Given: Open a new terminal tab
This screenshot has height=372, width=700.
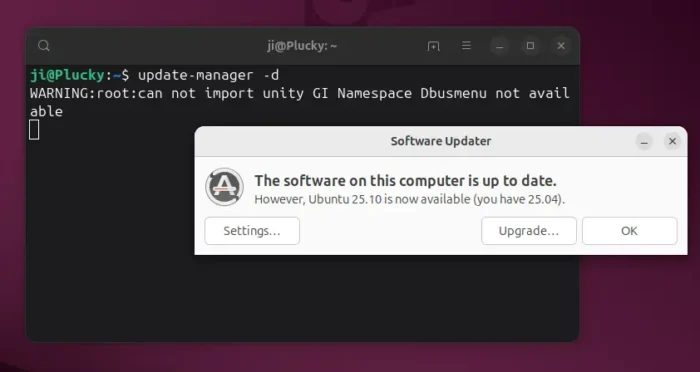Looking at the screenshot, I should 433,46.
